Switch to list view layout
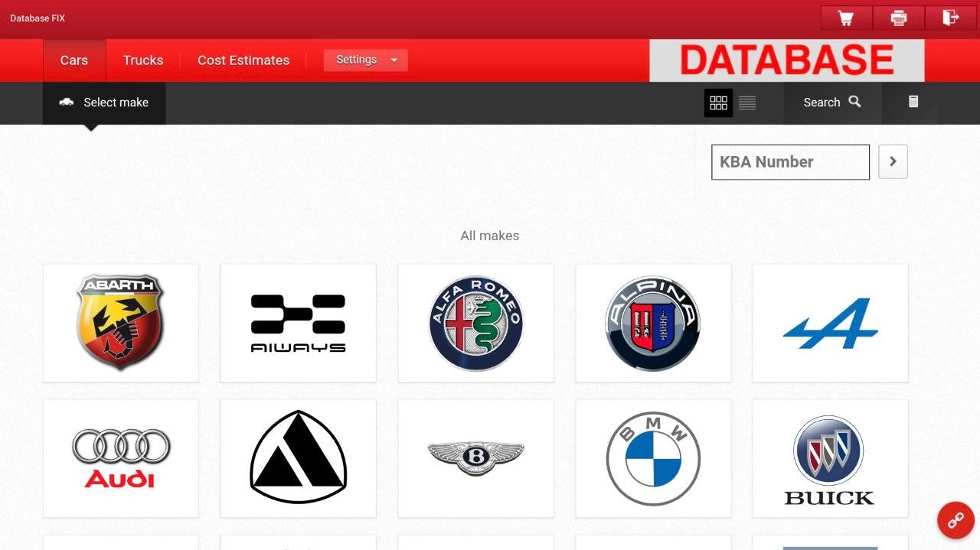Viewport: 980px width, 550px height. point(746,102)
